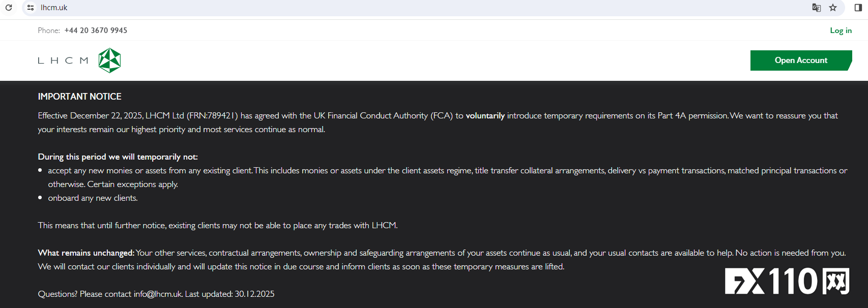Click the Translate this page icon

(816, 8)
